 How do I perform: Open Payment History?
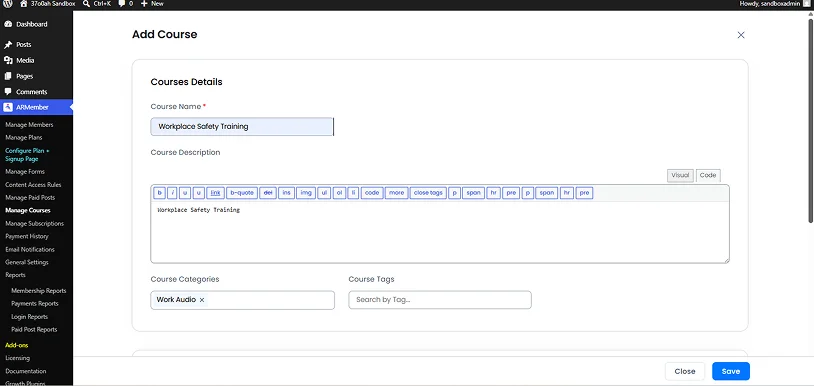click(26, 236)
